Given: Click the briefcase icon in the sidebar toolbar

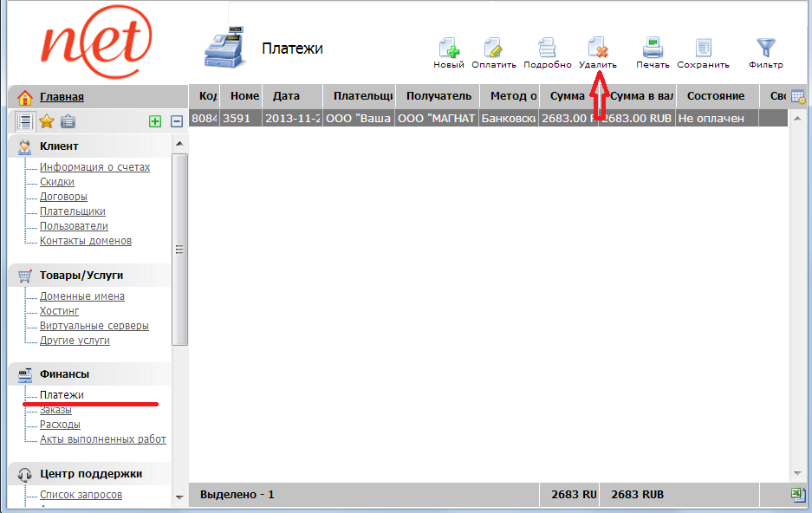Looking at the screenshot, I should pyautogui.click(x=68, y=121).
